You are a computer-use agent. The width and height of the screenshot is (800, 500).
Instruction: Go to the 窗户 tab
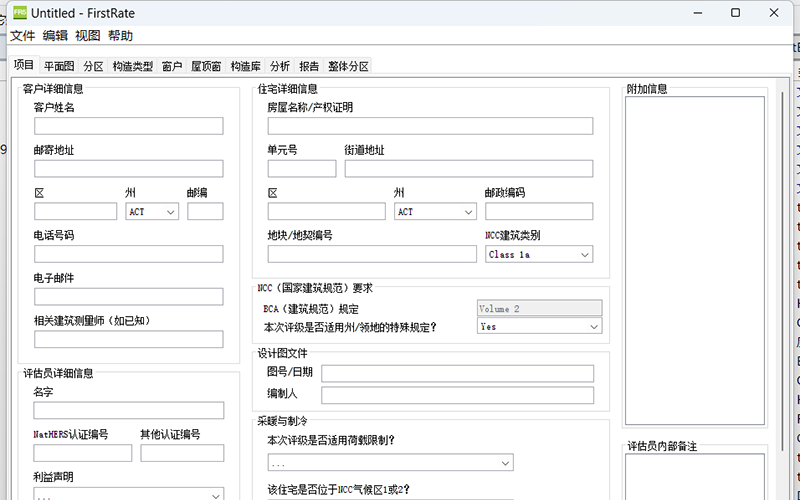tap(172, 66)
